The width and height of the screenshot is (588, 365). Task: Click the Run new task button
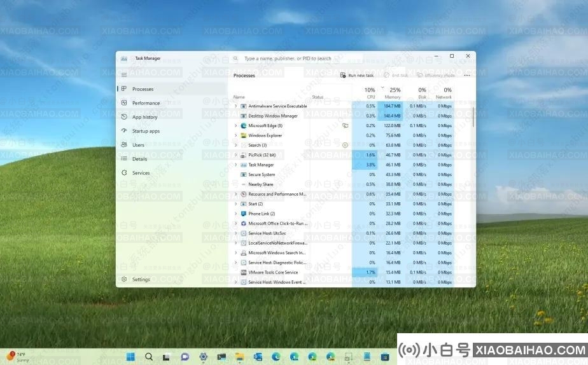click(x=356, y=75)
